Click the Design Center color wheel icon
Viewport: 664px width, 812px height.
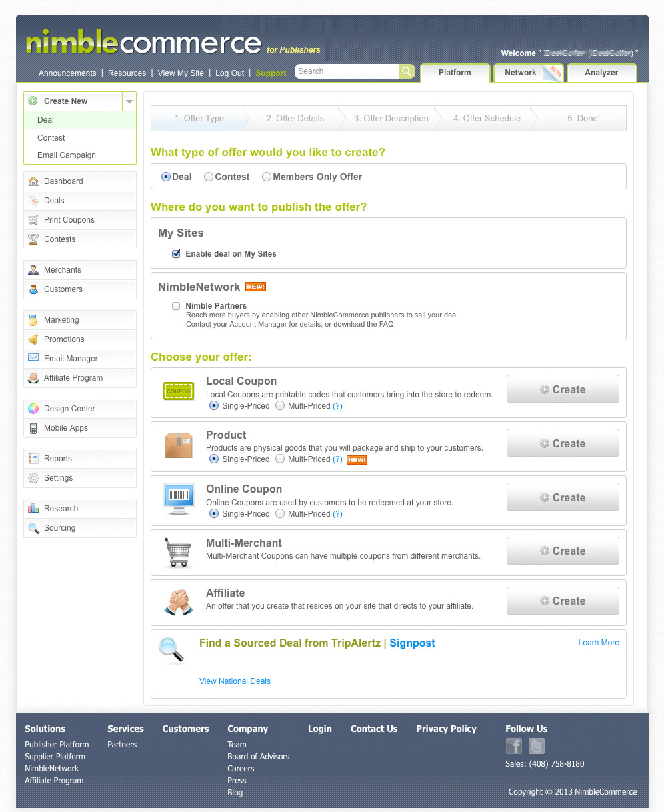(x=33, y=409)
